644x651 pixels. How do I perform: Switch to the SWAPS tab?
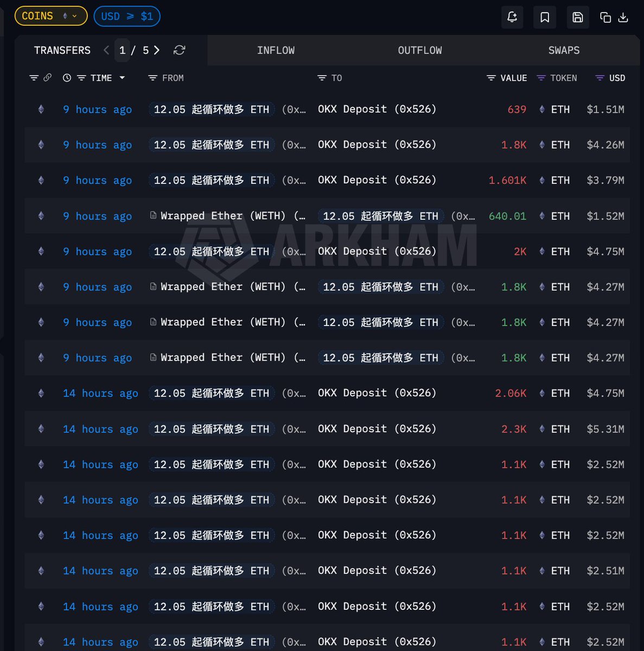tap(564, 50)
